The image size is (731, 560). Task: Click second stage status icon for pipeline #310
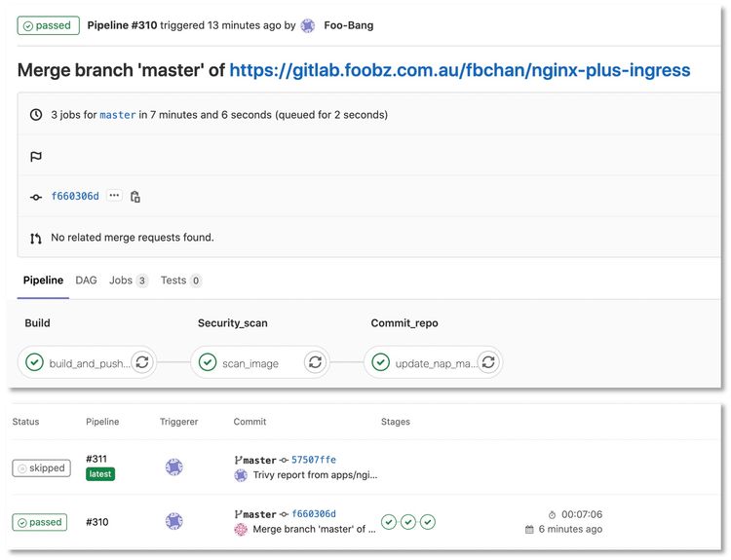click(408, 522)
